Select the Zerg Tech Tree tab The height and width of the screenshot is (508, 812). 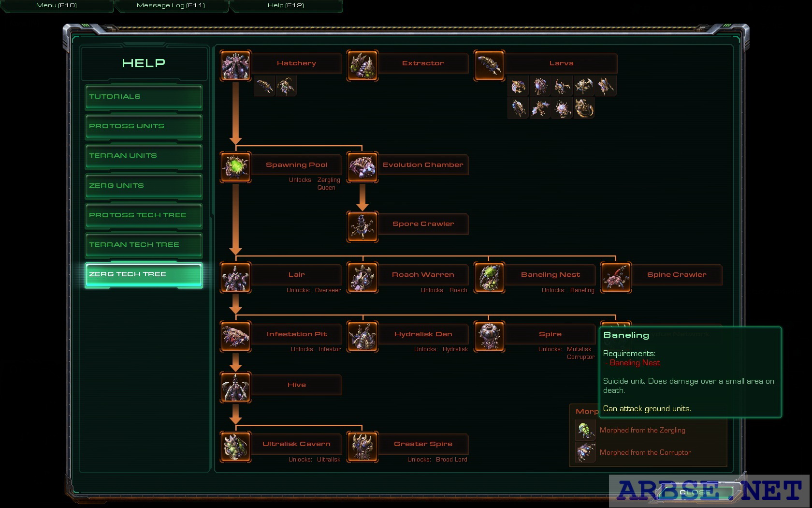(144, 275)
